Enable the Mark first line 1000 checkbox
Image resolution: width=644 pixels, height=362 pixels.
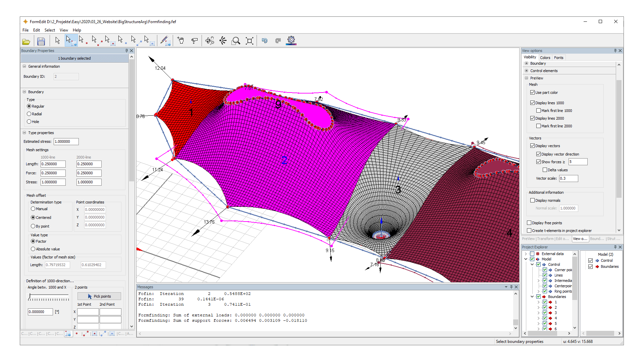pos(539,110)
